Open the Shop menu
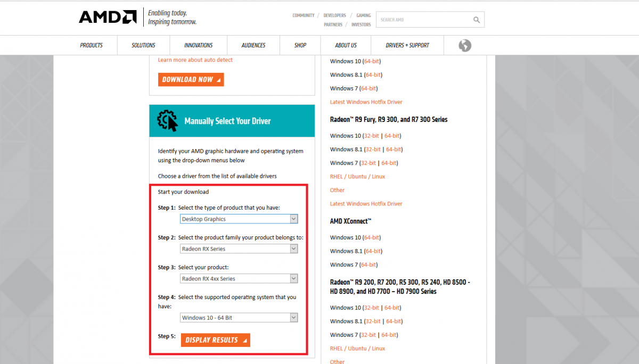The image size is (639, 364). tap(300, 45)
